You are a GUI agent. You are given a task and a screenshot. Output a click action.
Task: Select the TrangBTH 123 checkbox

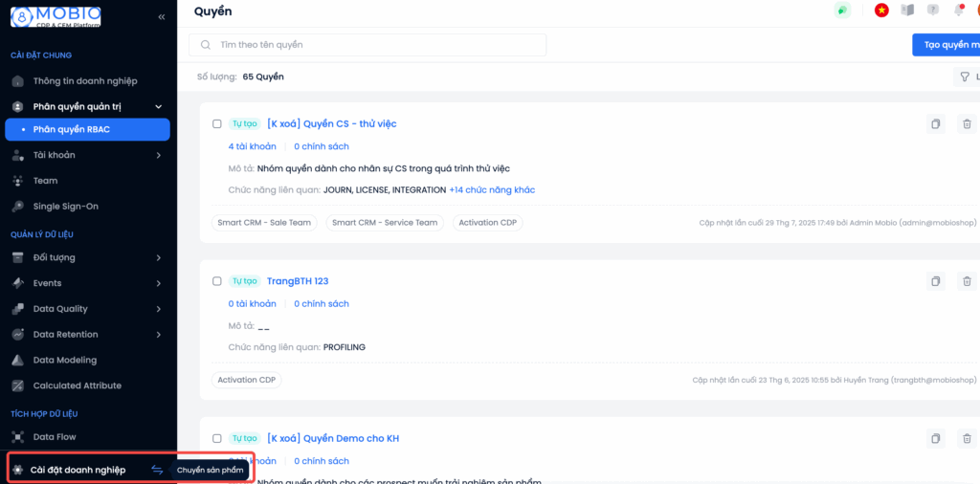point(217,281)
